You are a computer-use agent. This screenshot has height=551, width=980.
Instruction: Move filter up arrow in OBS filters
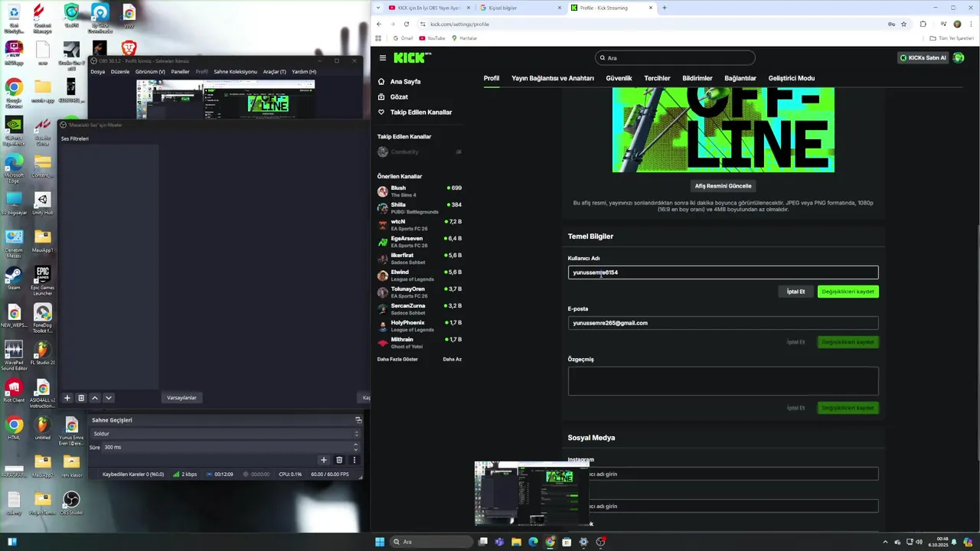pos(95,398)
